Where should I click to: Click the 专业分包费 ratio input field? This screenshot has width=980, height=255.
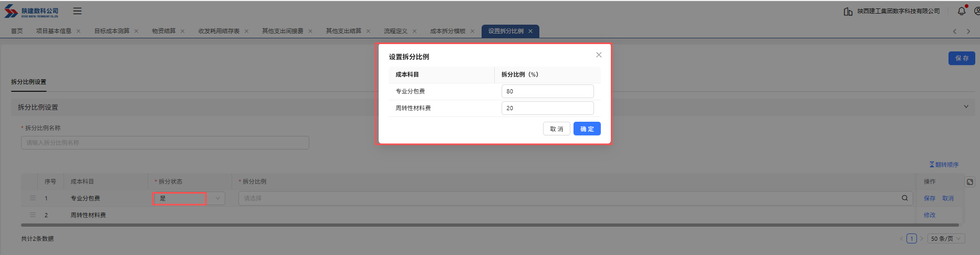click(x=547, y=91)
